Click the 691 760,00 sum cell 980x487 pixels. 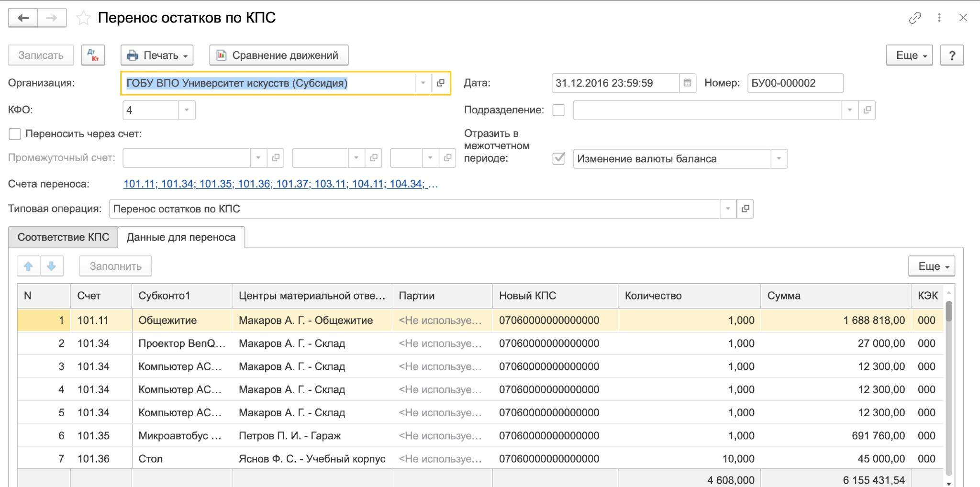(836, 436)
